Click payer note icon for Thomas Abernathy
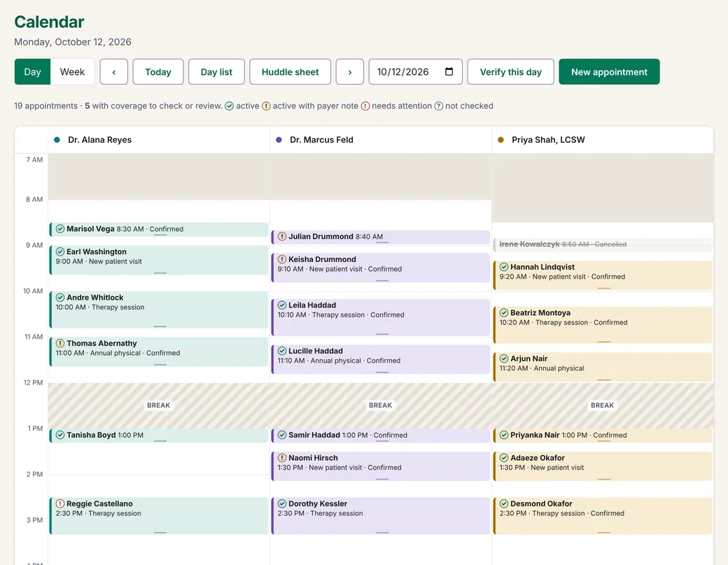 [60, 344]
